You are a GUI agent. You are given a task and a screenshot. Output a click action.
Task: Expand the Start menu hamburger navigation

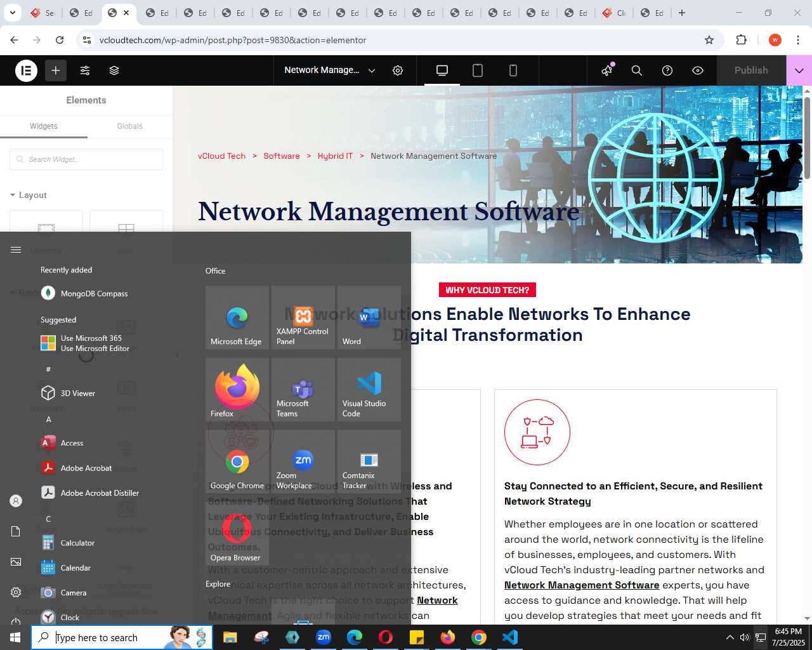(x=16, y=249)
